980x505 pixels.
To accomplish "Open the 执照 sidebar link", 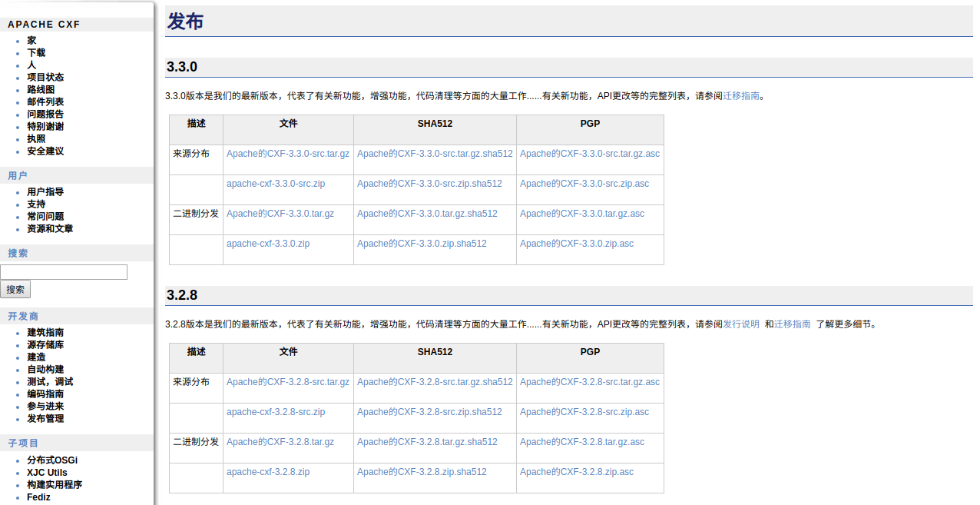I will coord(36,139).
